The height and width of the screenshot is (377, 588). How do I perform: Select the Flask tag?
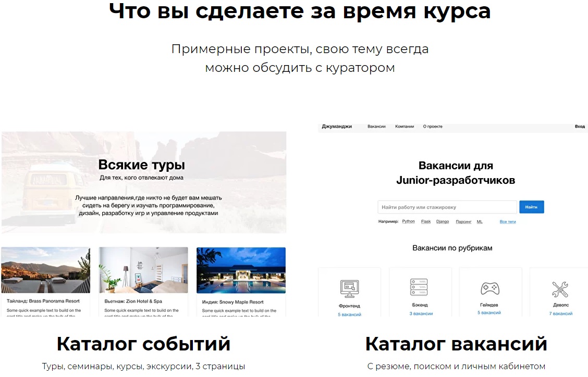click(426, 221)
